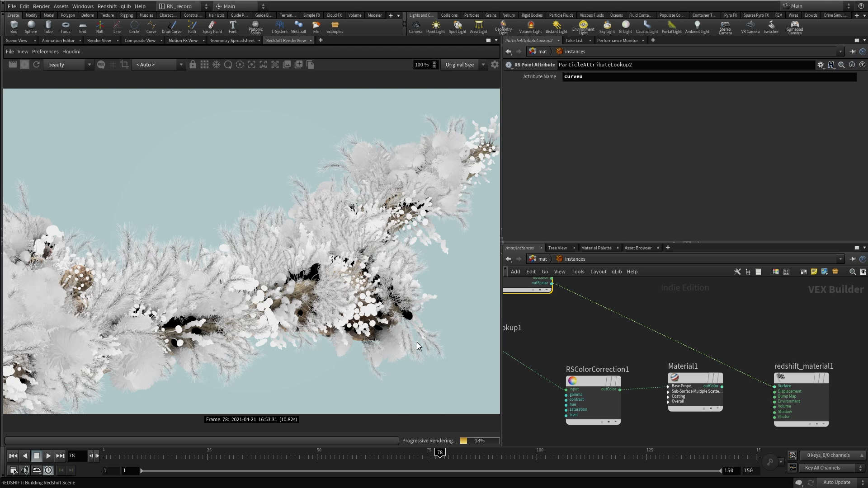Viewport: 868px width, 488px height.
Task: Toggle pin on parameter pane path bar
Action: (852, 52)
